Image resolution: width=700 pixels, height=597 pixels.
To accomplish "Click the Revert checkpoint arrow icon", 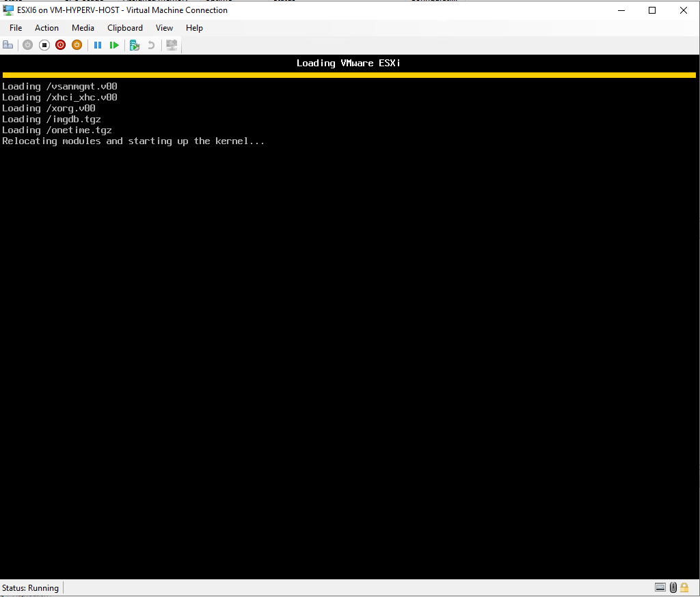I will (x=151, y=45).
